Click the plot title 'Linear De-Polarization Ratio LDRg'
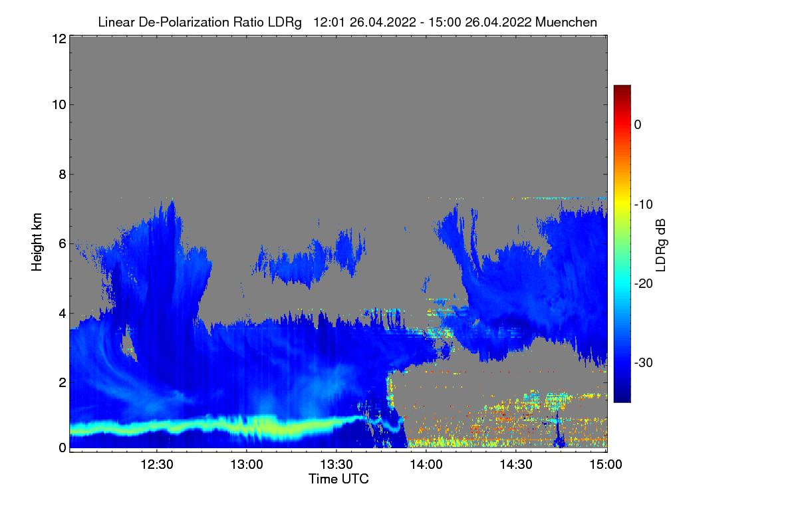 [x=199, y=22]
